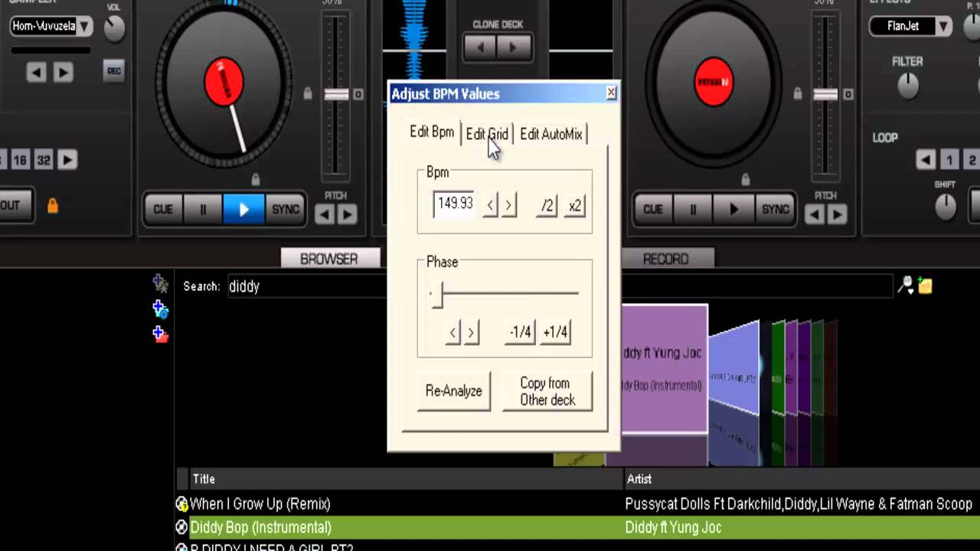980x551 pixels.
Task: Set right loop length to 1
Action: [949, 160]
